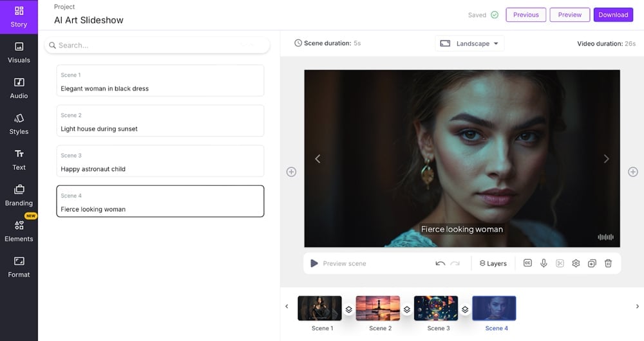Select Scene 1 thumbnail in timeline
Screen dimensions: 644x341
point(319,308)
